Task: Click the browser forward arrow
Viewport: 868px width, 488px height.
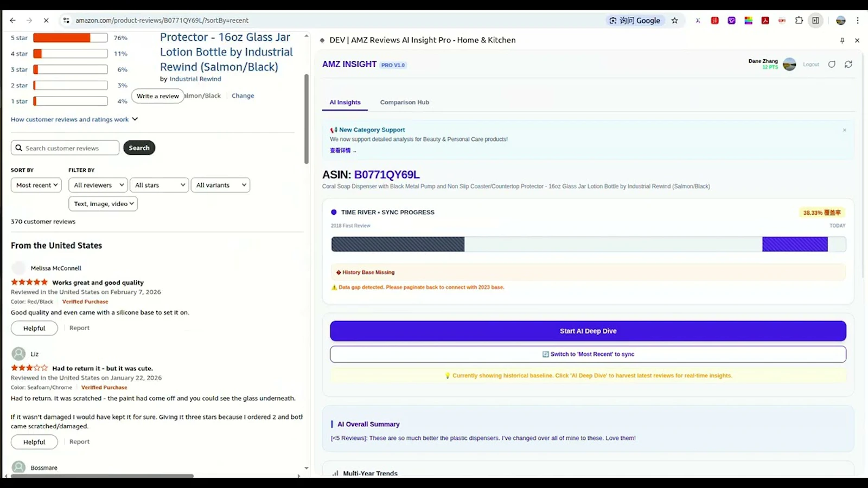Action: [29, 21]
